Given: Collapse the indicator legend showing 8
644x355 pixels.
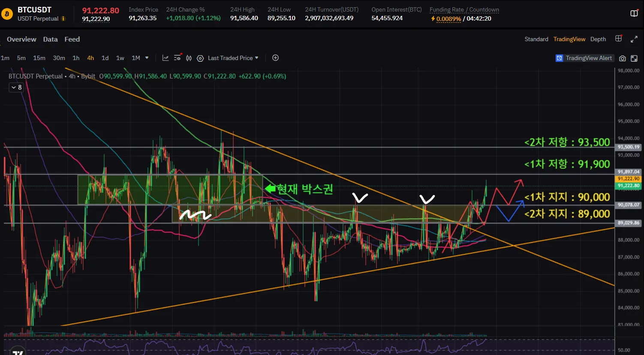Looking at the screenshot, I should pos(16,87).
